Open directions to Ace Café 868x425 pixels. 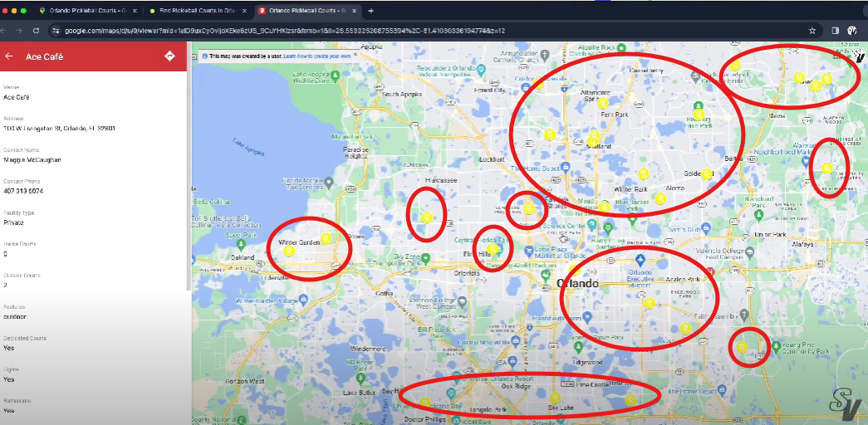tap(169, 56)
